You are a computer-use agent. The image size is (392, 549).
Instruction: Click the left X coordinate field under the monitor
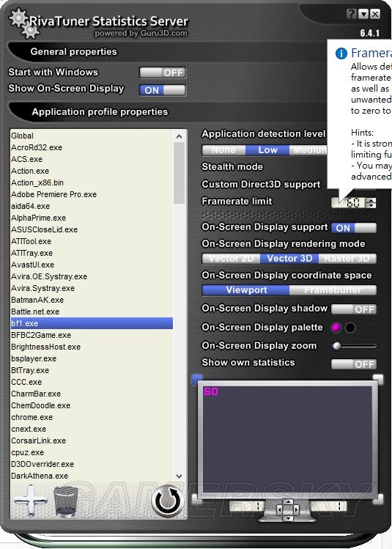click(247, 506)
